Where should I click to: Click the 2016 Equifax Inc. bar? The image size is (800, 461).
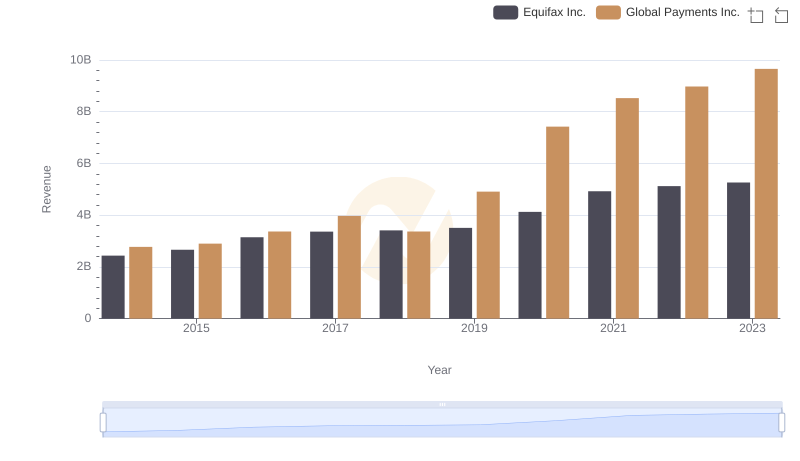pos(252,278)
